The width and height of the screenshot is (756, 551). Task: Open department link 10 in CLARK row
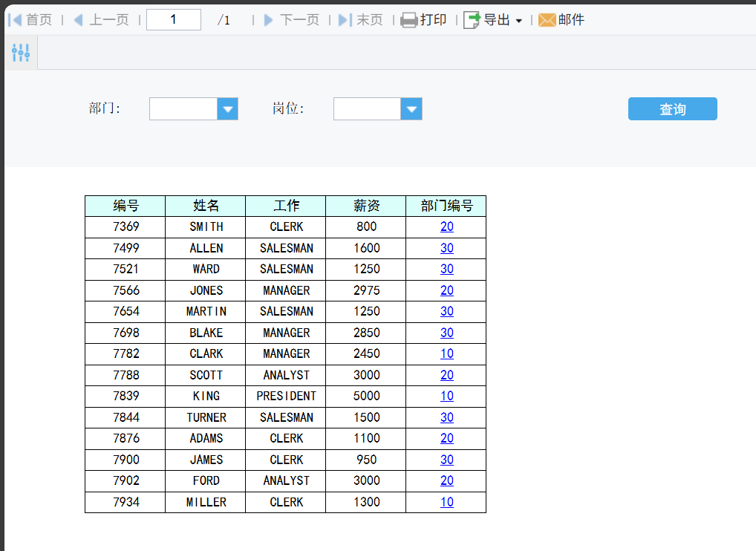447,353
